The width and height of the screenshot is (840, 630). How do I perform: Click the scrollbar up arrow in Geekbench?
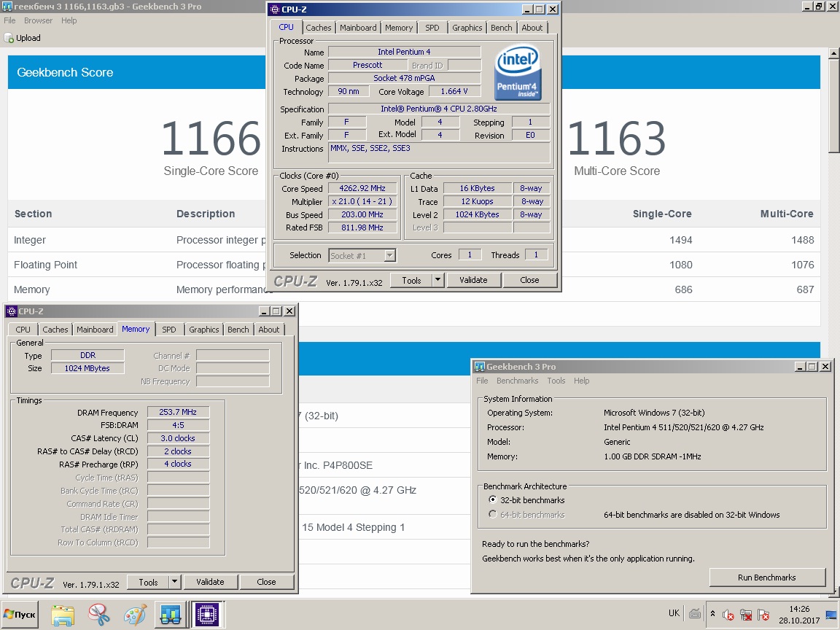click(833, 53)
